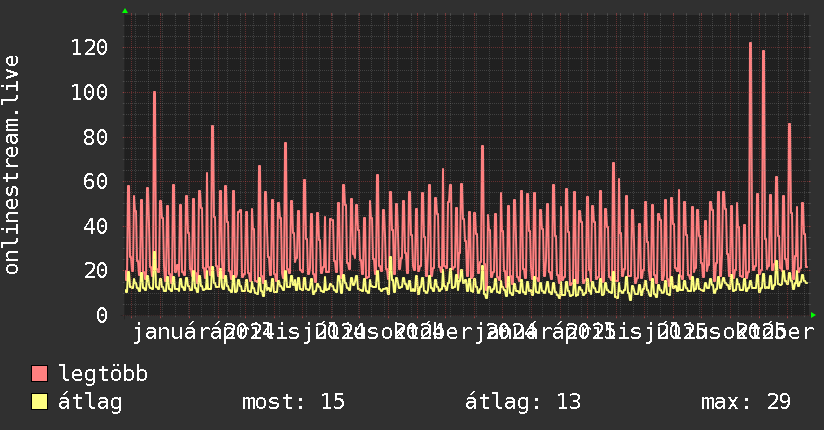This screenshot has width=824, height=430.
Task: Click the 0 y-axis label
Action: click(x=102, y=315)
